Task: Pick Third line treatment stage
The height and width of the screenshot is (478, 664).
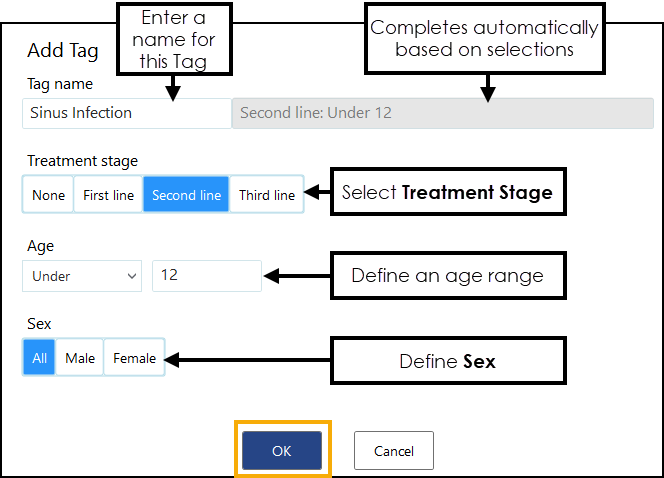Action: tap(266, 195)
